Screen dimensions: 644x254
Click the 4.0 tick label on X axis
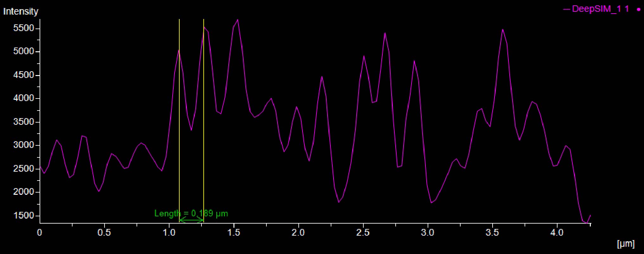557,233
